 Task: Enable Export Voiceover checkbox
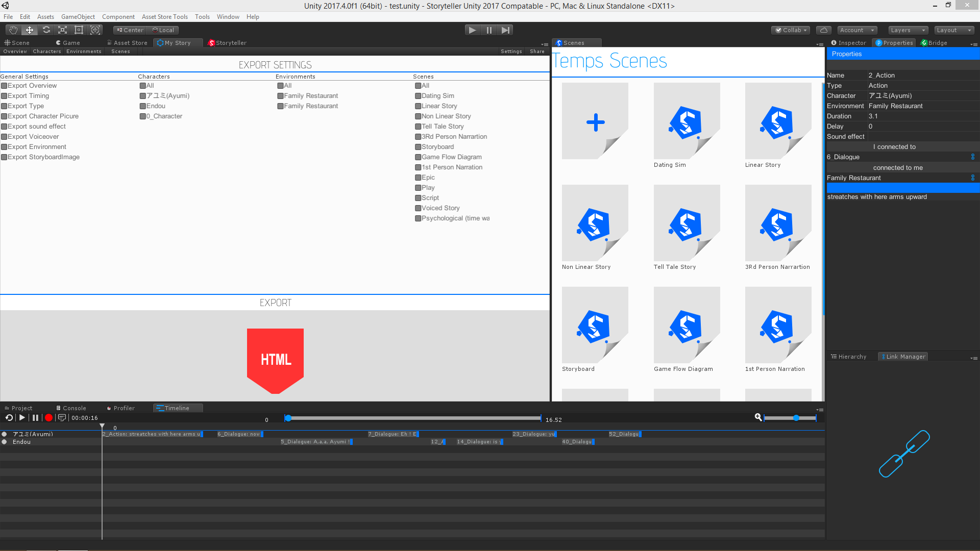click(4, 137)
